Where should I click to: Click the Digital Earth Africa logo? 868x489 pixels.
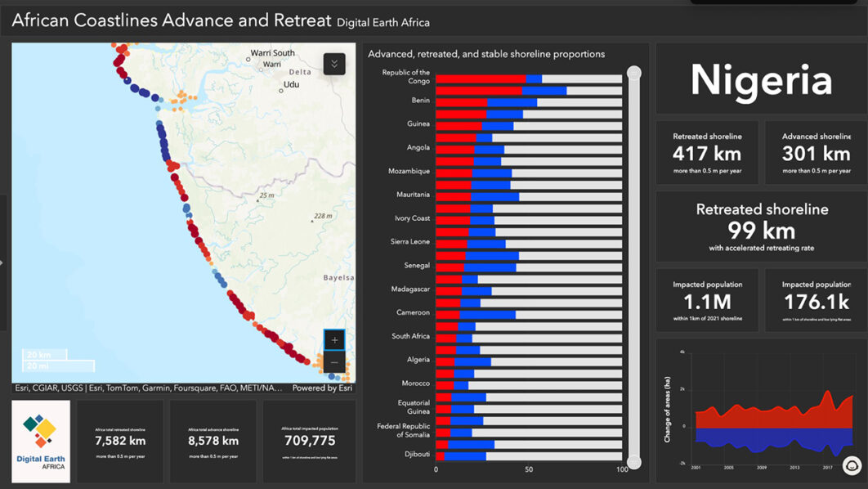(x=41, y=442)
